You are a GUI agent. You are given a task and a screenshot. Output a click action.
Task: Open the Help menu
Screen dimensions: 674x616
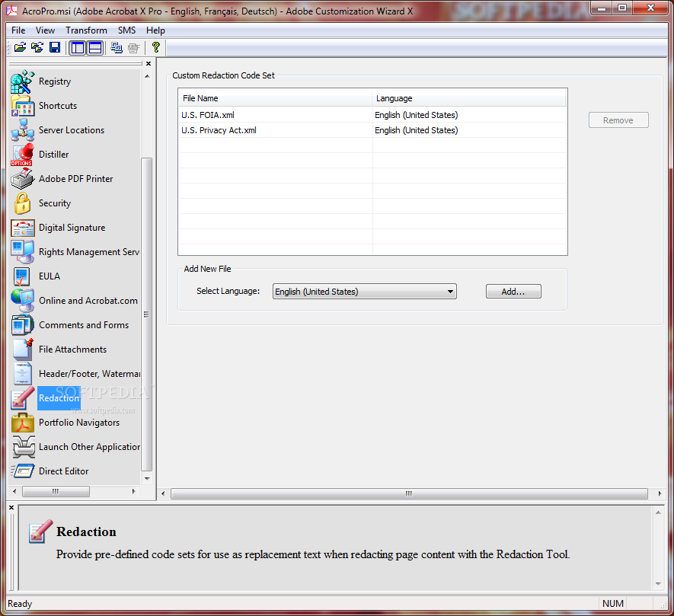point(155,30)
